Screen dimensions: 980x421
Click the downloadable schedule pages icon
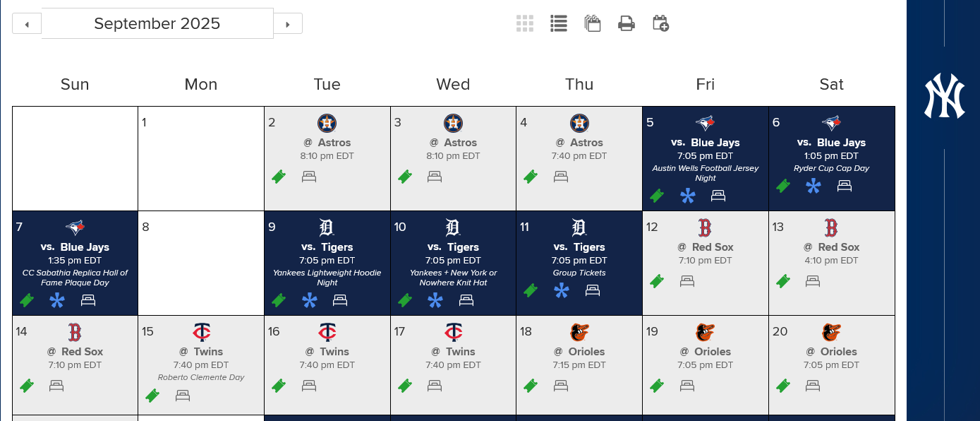pyautogui.click(x=593, y=23)
